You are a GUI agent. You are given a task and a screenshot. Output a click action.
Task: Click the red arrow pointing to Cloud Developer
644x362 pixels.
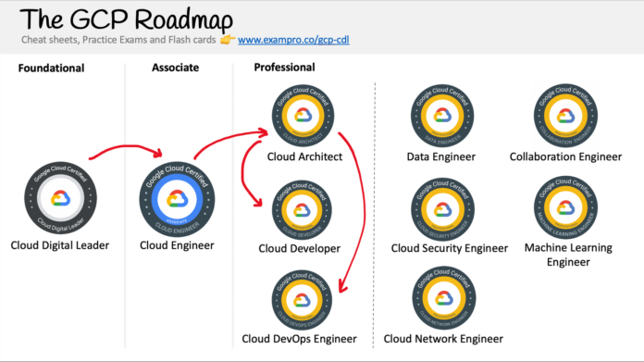[x=251, y=173]
